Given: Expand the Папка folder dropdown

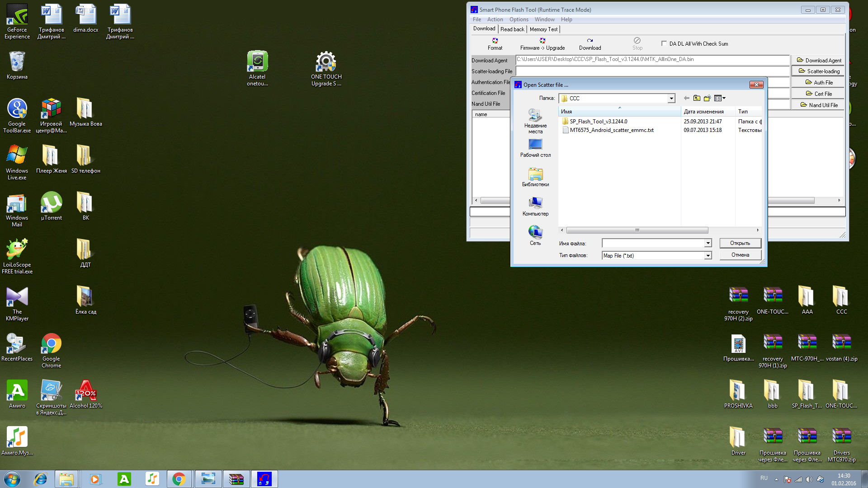Looking at the screenshot, I should [x=671, y=99].
